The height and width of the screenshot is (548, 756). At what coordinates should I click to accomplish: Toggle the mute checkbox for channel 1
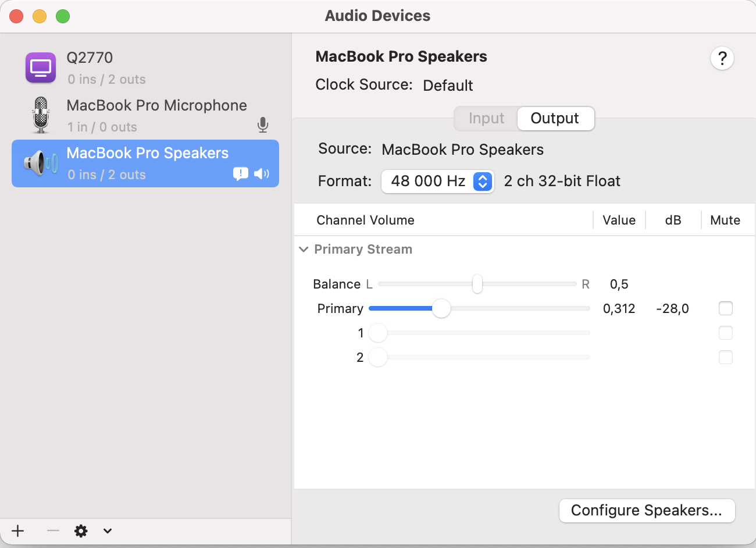[725, 333]
